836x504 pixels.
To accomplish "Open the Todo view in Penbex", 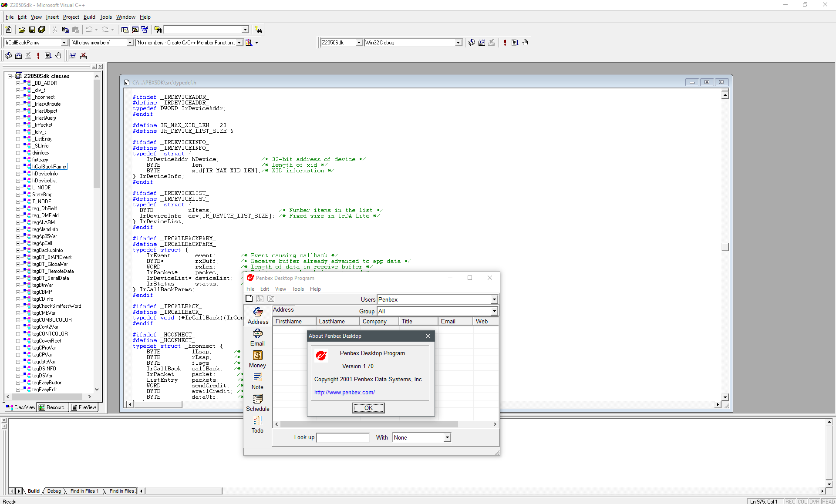I will tap(257, 424).
